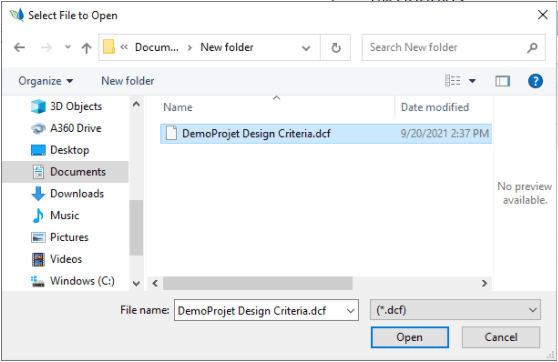Viewport: 558px width, 362px height.
Task: Sort files by Date modified column
Action: 435,107
